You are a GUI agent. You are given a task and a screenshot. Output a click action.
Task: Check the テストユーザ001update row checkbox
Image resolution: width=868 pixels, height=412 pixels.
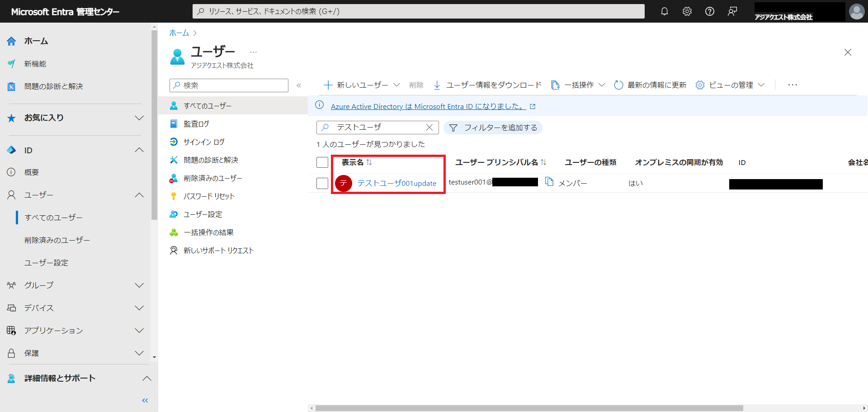click(x=322, y=183)
